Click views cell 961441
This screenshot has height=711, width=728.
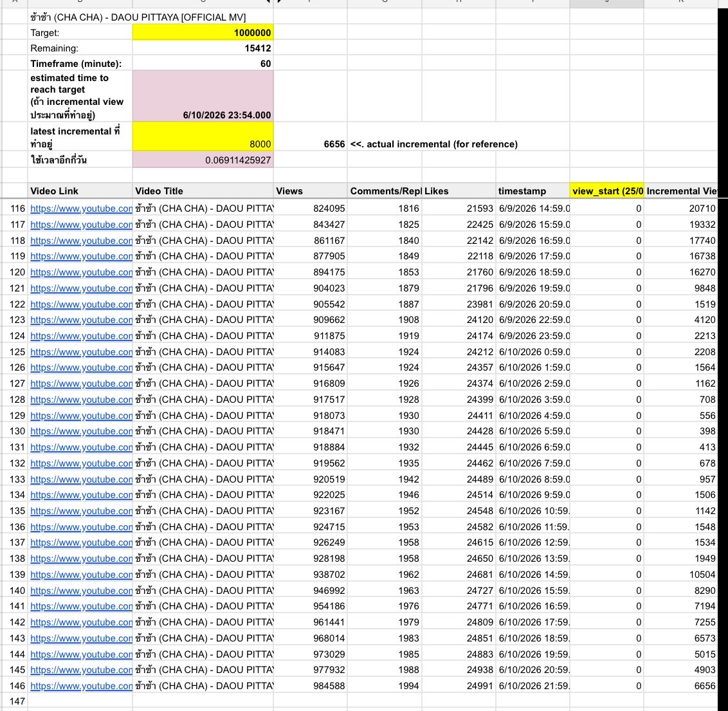[311, 622]
